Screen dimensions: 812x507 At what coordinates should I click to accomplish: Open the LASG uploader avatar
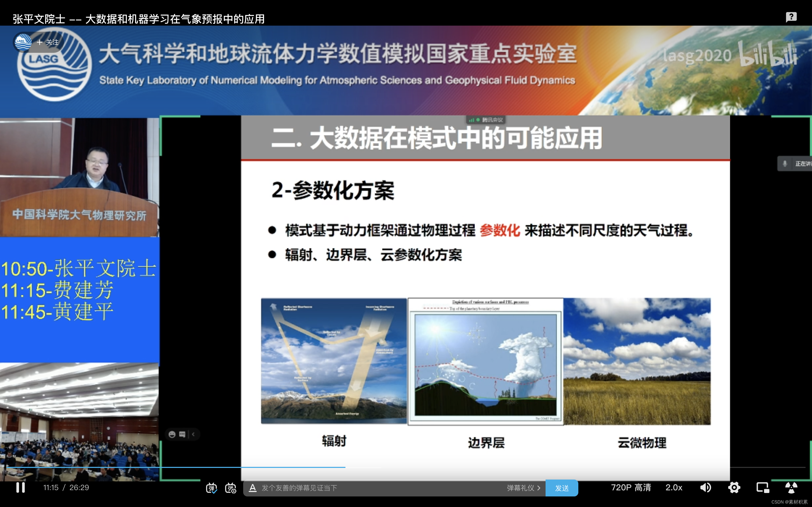click(x=23, y=42)
